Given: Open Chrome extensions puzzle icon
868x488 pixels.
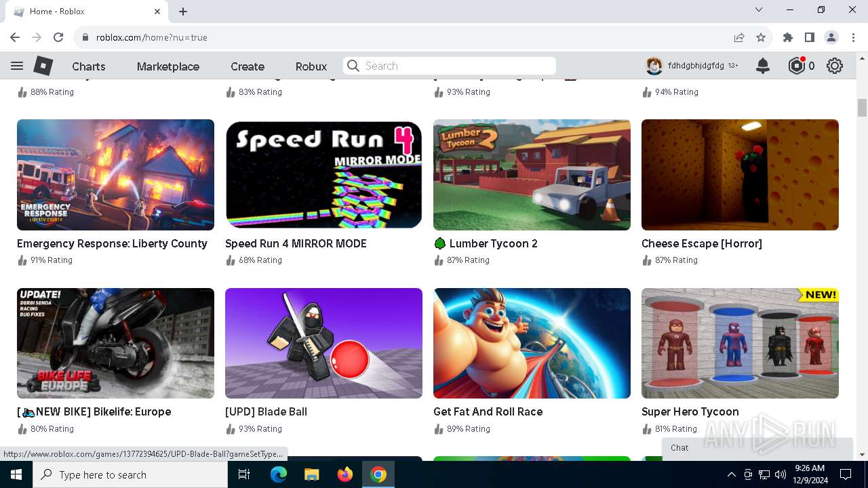Looking at the screenshot, I should click(x=788, y=37).
